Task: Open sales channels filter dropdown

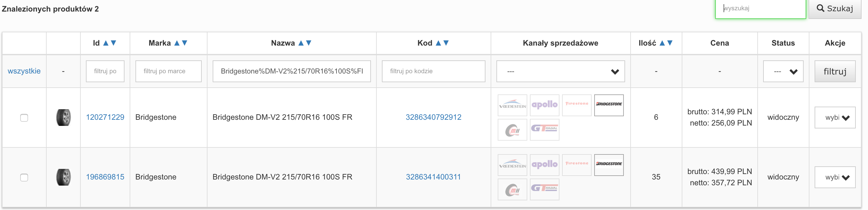Action: click(560, 71)
